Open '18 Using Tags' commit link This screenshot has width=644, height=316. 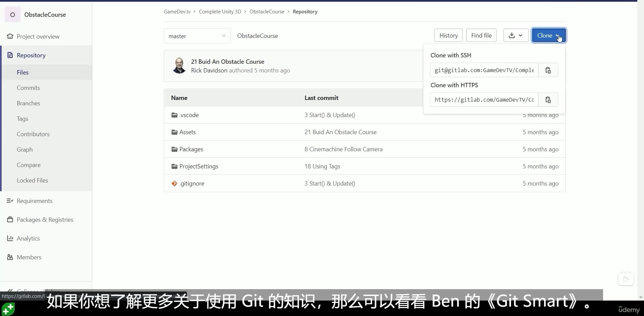[322, 166]
